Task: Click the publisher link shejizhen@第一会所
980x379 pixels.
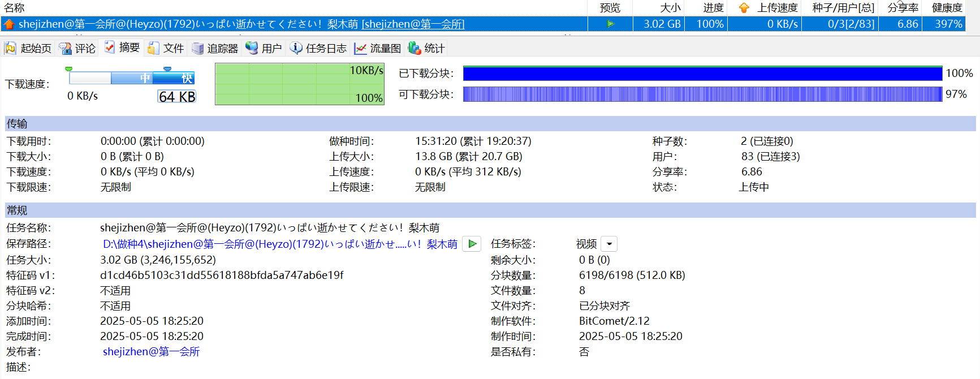Action: [x=151, y=351]
